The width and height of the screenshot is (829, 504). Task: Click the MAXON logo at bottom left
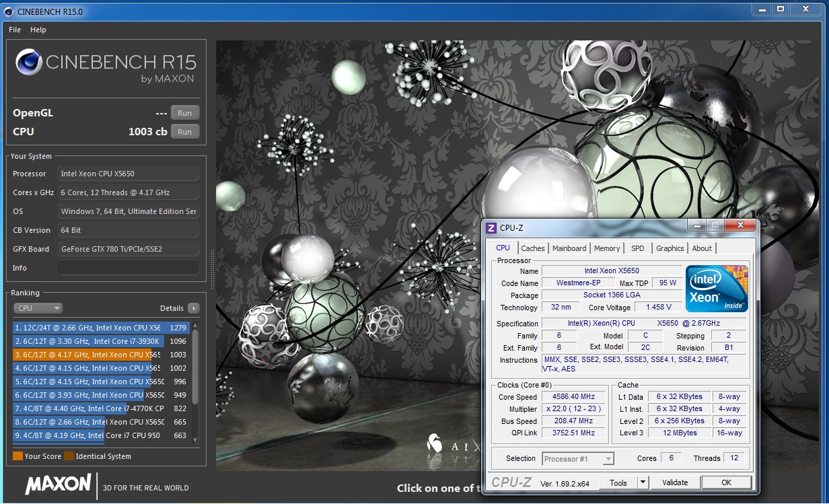[x=58, y=484]
